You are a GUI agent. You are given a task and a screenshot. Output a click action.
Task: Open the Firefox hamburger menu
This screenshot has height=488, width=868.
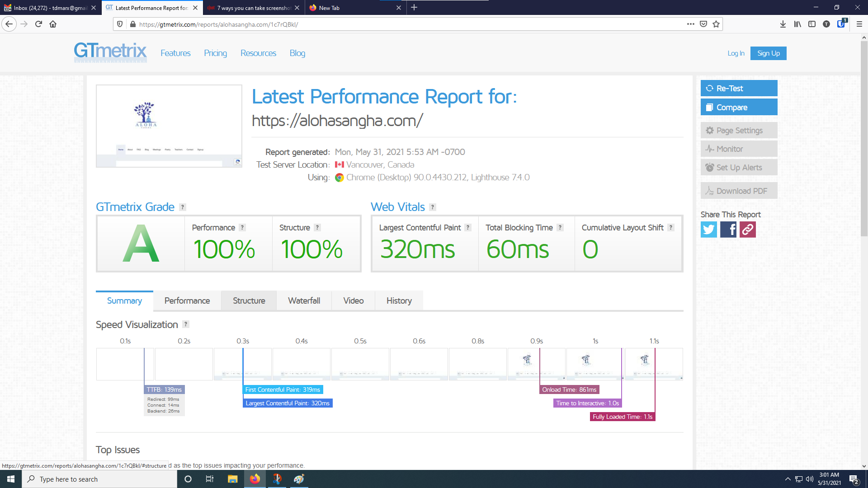pyautogui.click(x=859, y=24)
